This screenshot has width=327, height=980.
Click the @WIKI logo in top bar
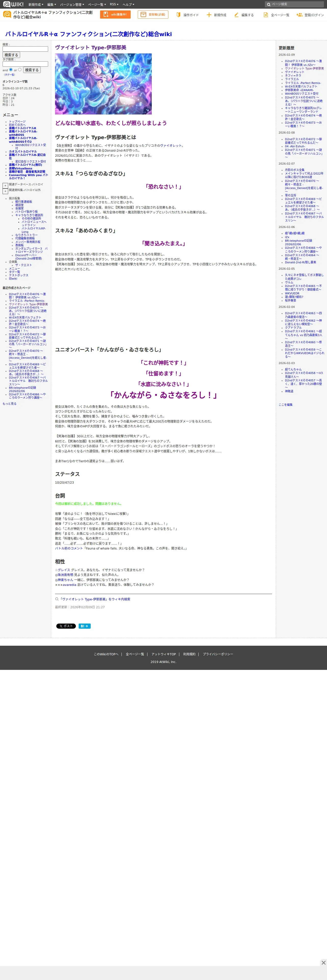[13, 4]
